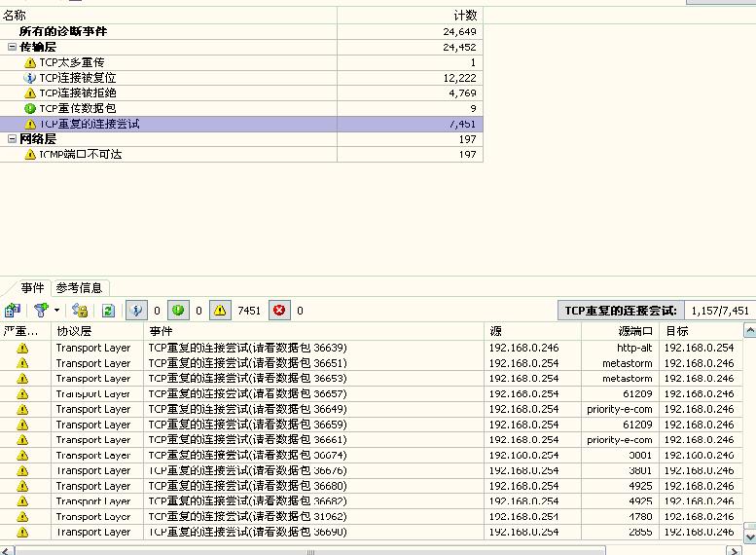The width and height of the screenshot is (756, 555).
Task: Toggle the blue information severity filter
Action: [x=136, y=310]
